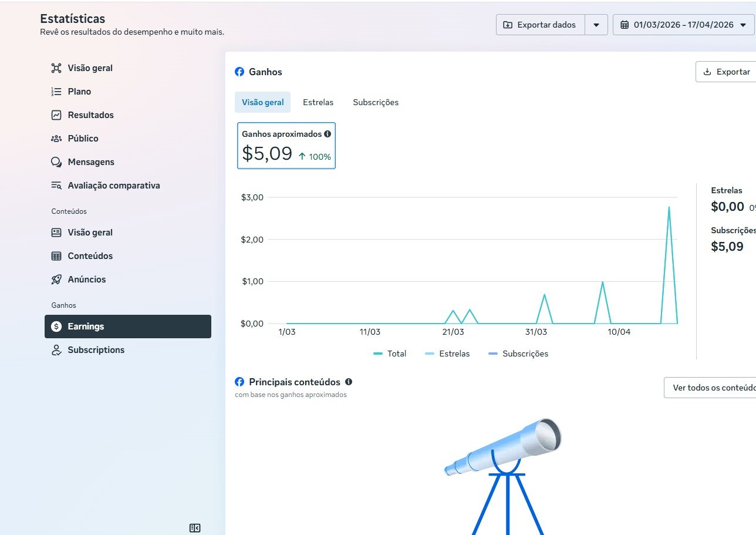The height and width of the screenshot is (535, 756).
Task: Open the date range picker 01/03/2026 – 17/04/2026
Action: click(x=683, y=25)
